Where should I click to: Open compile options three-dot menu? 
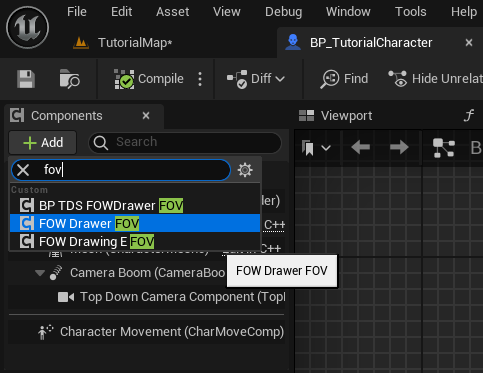pos(200,79)
